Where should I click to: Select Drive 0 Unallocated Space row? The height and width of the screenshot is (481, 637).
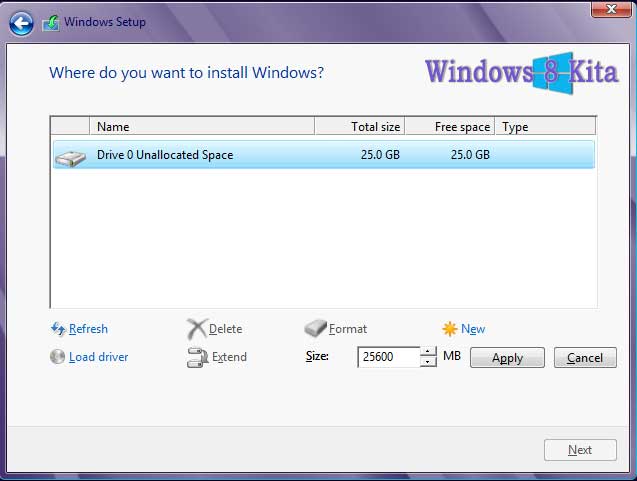[x=324, y=154]
